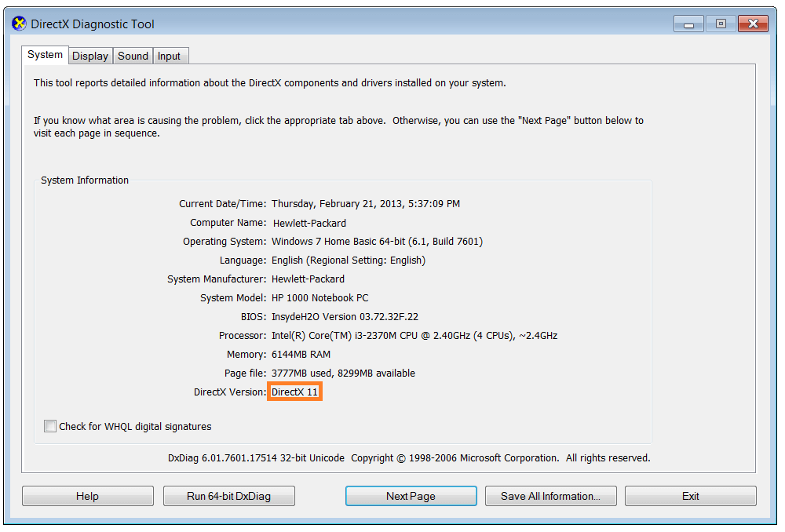This screenshot has height=532, width=785.
Task: Select 'HP 1000 Notebook PC' system model
Action: click(x=320, y=298)
